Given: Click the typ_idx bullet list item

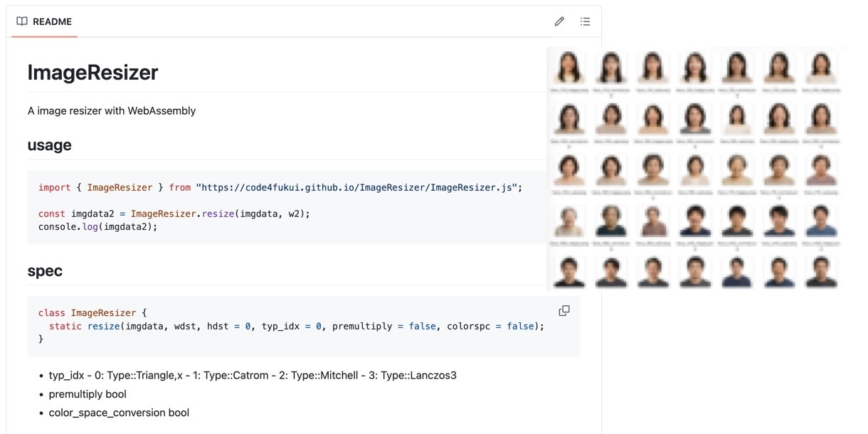Looking at the screenshot, I should (253, 375).
